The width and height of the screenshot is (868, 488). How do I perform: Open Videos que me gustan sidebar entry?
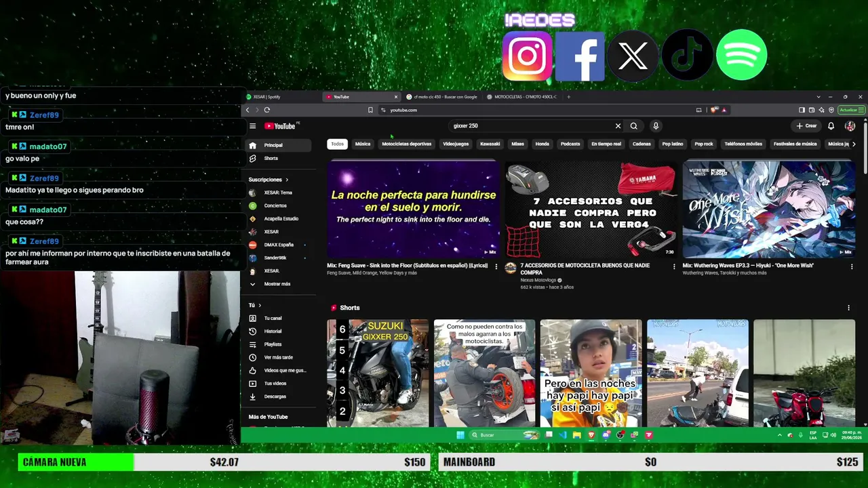coord(279,371)
